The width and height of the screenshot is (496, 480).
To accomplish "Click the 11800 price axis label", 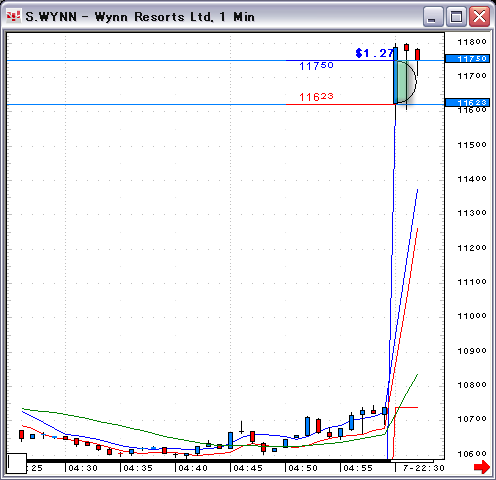I will [x=472, y=42].
